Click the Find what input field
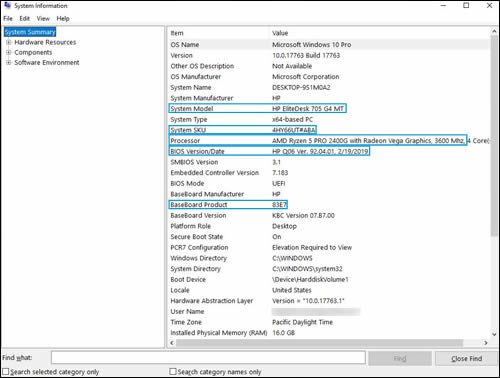The image size is (500, 378). coord(208,358)
